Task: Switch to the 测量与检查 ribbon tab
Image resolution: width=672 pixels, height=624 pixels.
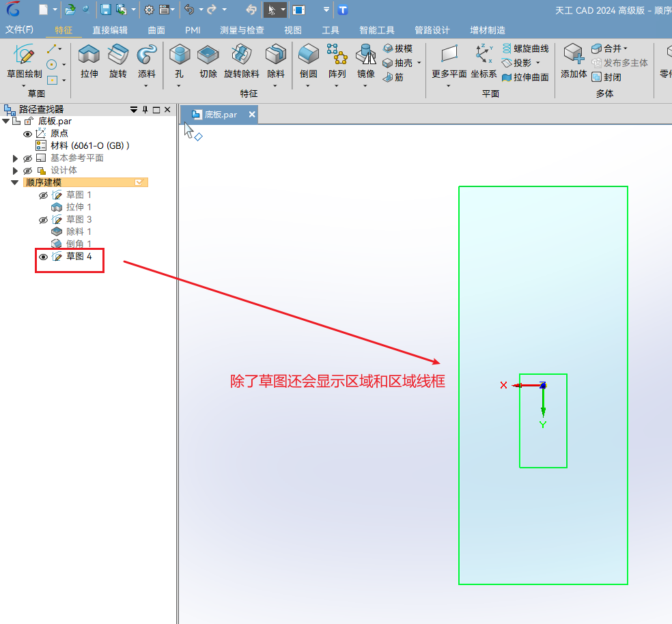Action: point(242,30)
